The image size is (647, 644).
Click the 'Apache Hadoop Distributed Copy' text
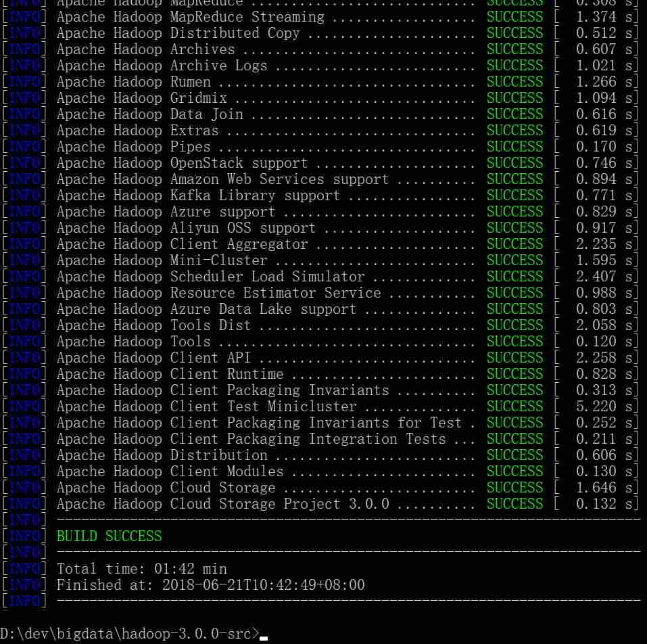pos(178,33)
